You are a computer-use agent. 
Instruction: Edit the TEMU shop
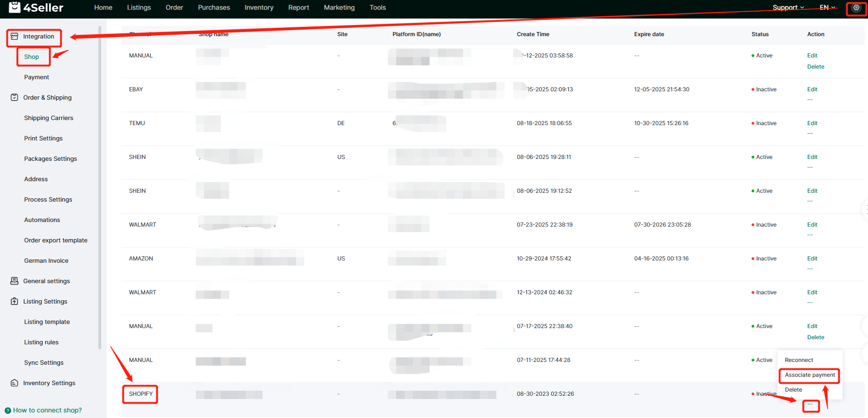812,123
